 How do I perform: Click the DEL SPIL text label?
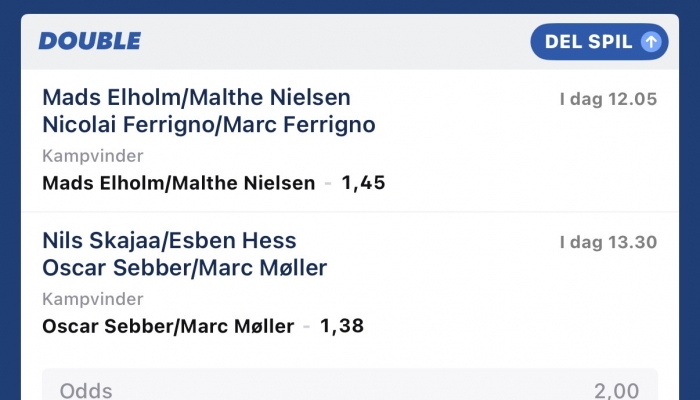tap(588, 42)
